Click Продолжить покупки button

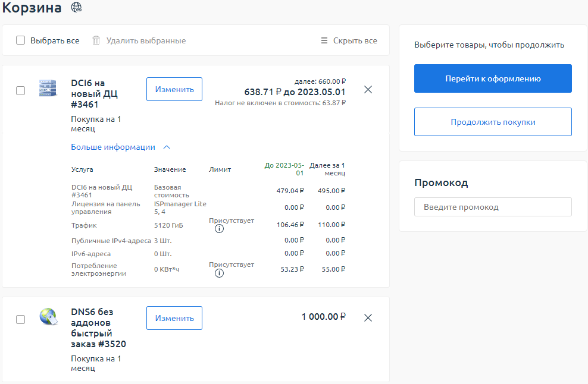(493, 122)
